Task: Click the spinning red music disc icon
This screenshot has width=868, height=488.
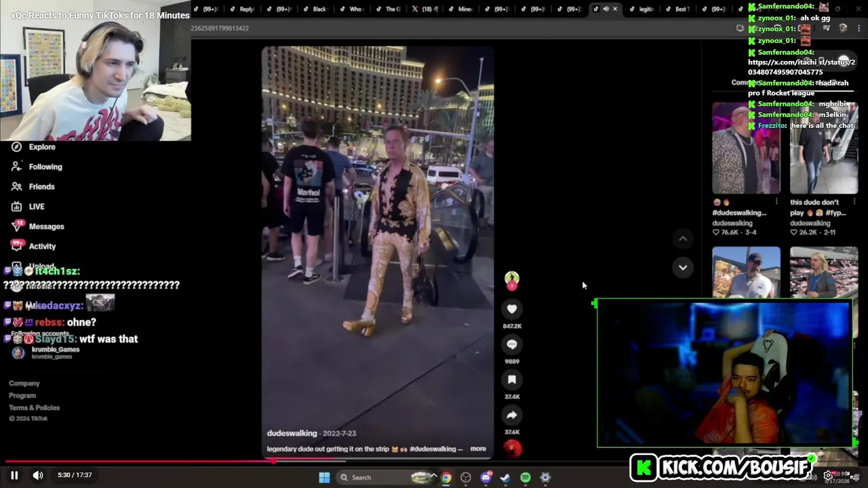Action: (512, 448)
